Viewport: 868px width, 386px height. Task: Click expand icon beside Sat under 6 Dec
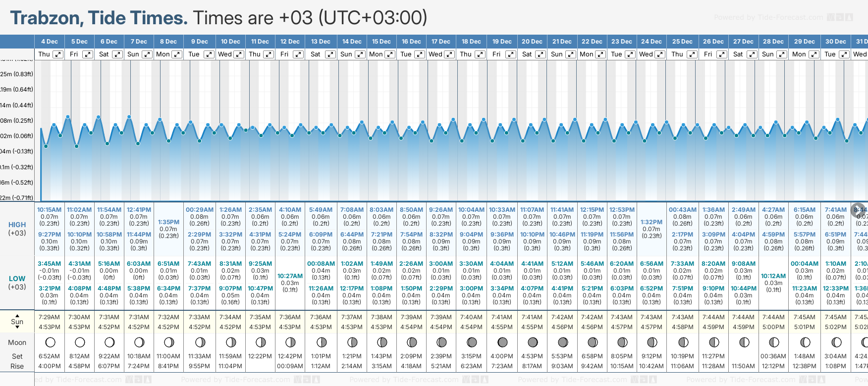117,54
